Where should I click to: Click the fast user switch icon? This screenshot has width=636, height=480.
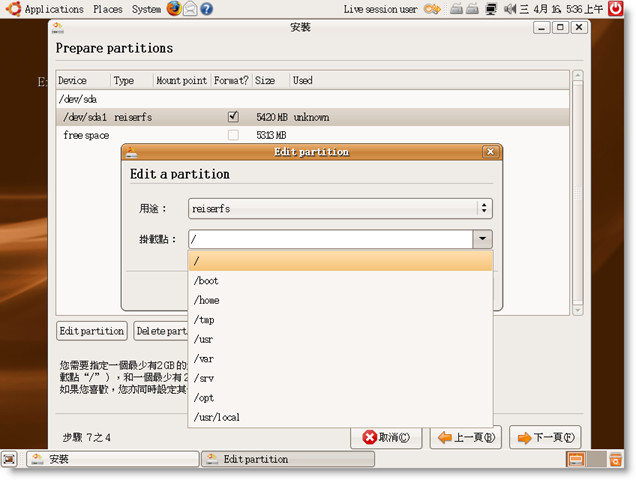[432, 9]
